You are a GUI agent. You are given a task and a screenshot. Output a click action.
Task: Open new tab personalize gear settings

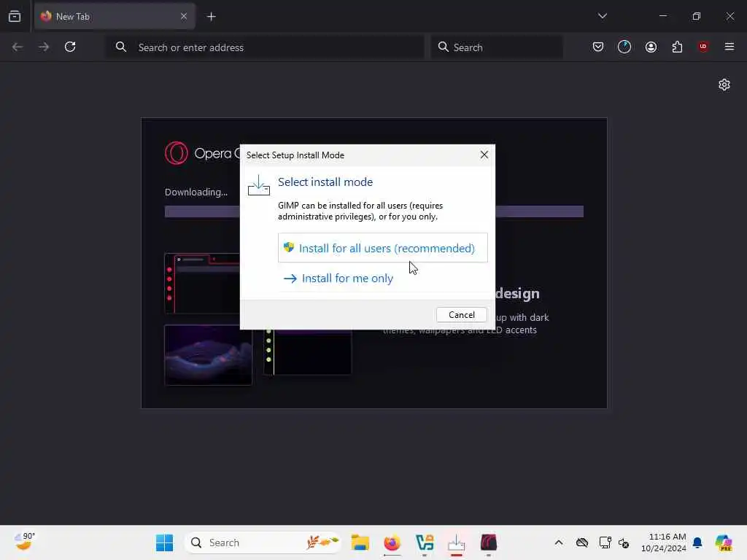point(724,85)
